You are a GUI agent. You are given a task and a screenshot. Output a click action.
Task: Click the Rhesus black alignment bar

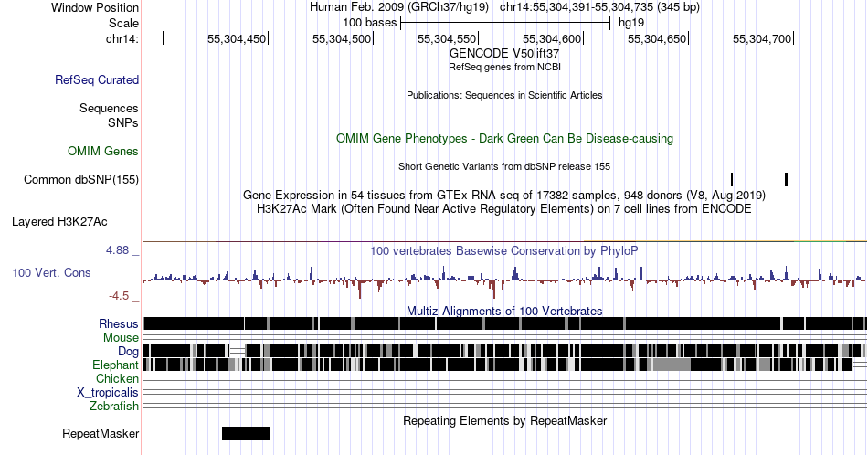504,323
